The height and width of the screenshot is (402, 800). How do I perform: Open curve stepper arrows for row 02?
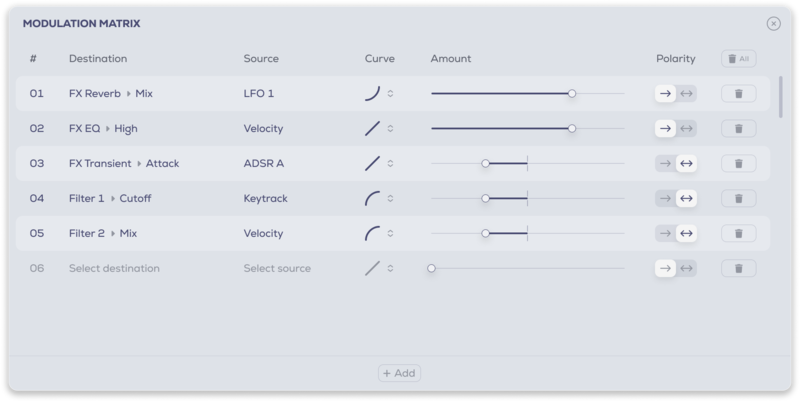point(390,129)
